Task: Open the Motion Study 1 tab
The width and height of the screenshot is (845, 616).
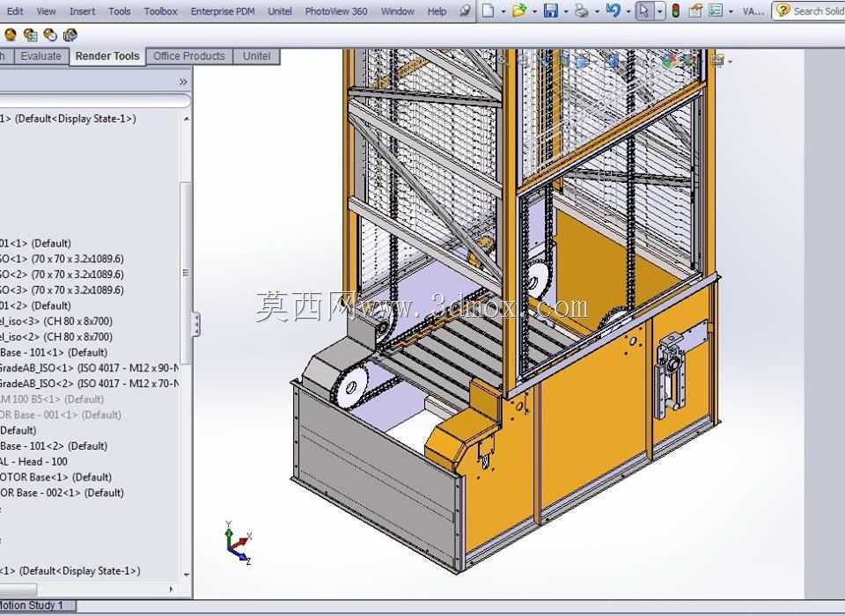Action: pyautogui.click(x=35, y=605)
